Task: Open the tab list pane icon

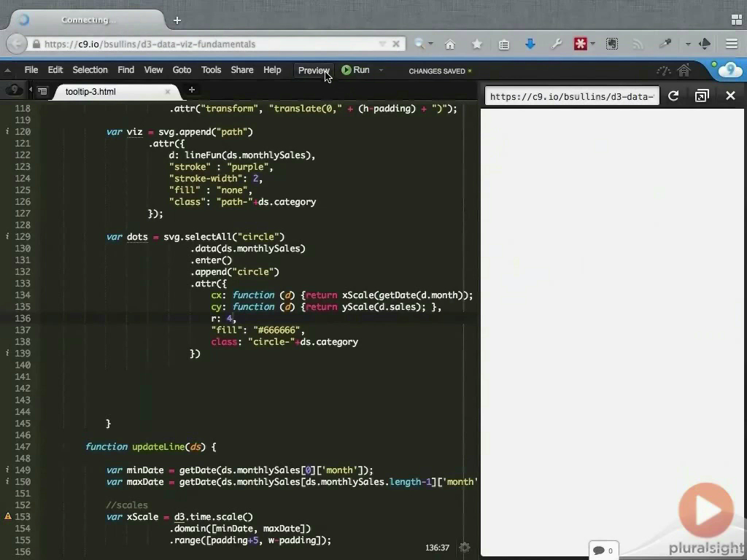Action: [42, 91]
